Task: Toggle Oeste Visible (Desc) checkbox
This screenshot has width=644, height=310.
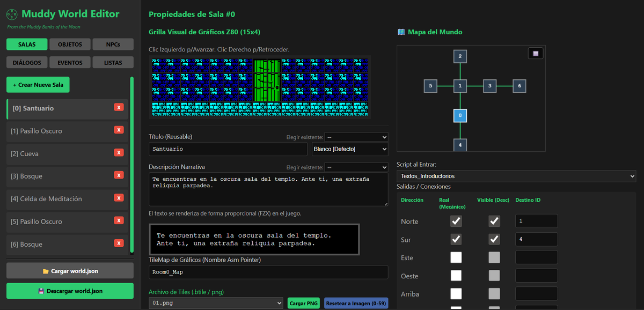Action: [x=494, y=276]
